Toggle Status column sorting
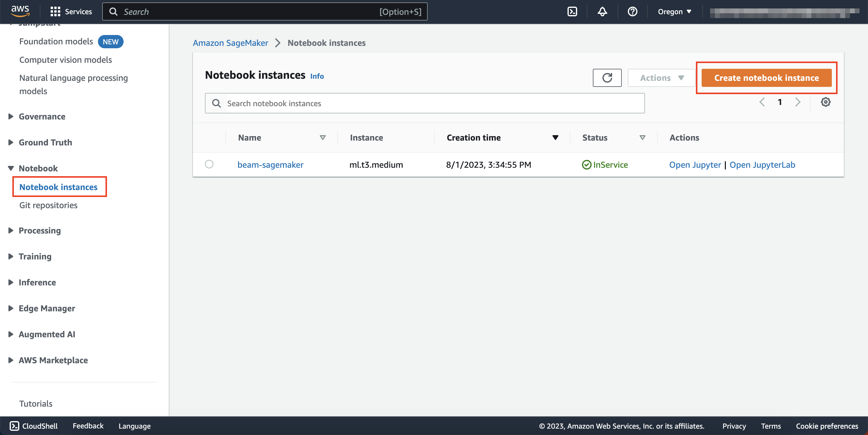The image size is (868, 435). 642,138
